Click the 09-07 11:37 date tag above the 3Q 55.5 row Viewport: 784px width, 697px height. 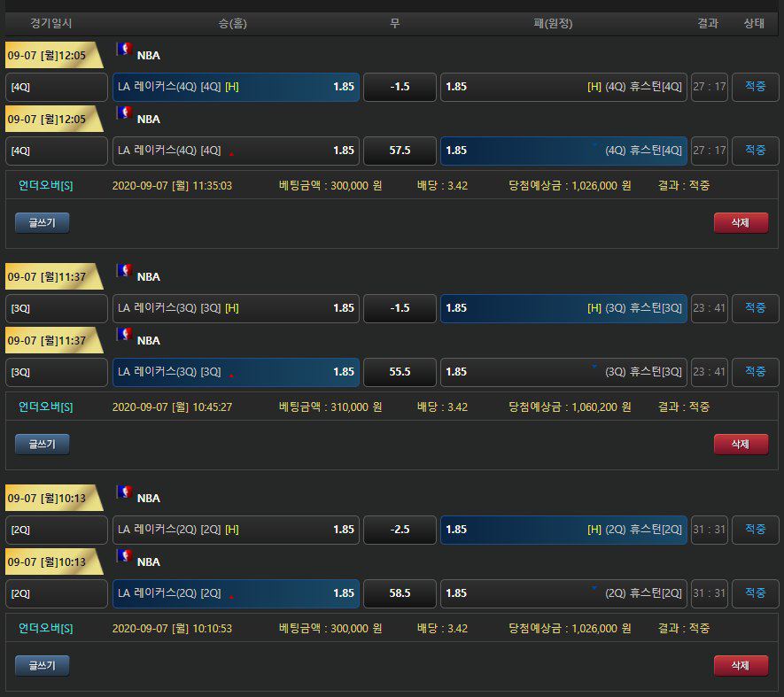[51, 340]
